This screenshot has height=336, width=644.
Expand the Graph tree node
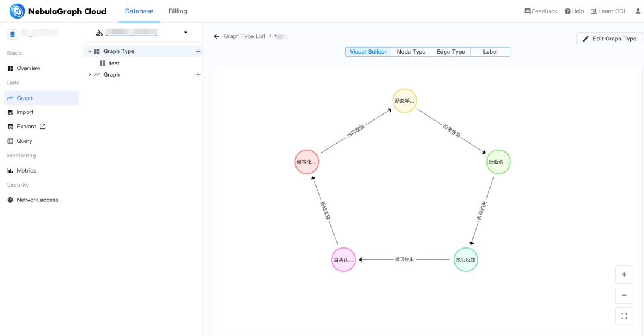coord(90,75)
